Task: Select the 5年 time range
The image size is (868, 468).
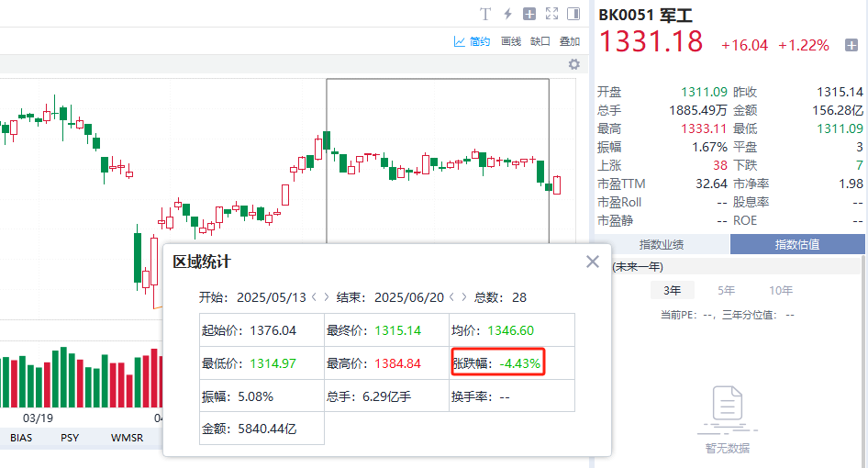Action: click(727, 291)
